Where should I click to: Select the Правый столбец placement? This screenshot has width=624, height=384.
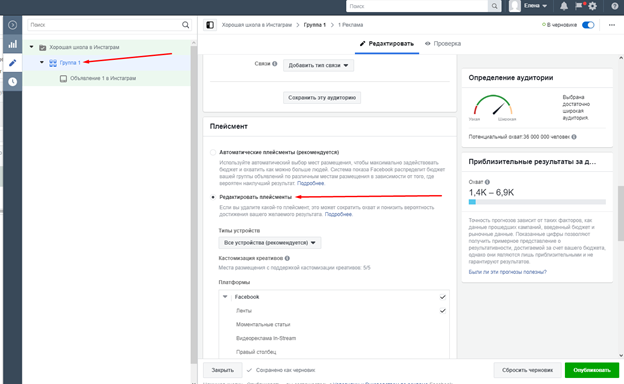256,352
